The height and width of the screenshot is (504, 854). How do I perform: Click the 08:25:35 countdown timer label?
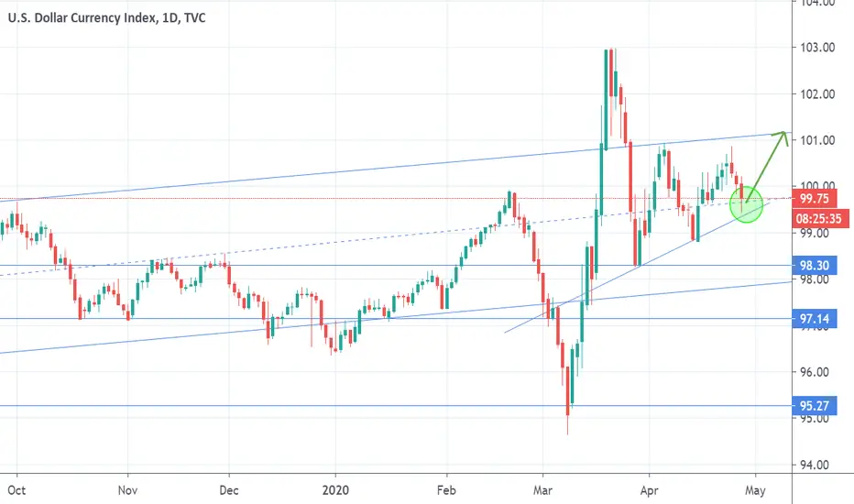(818, 219)
